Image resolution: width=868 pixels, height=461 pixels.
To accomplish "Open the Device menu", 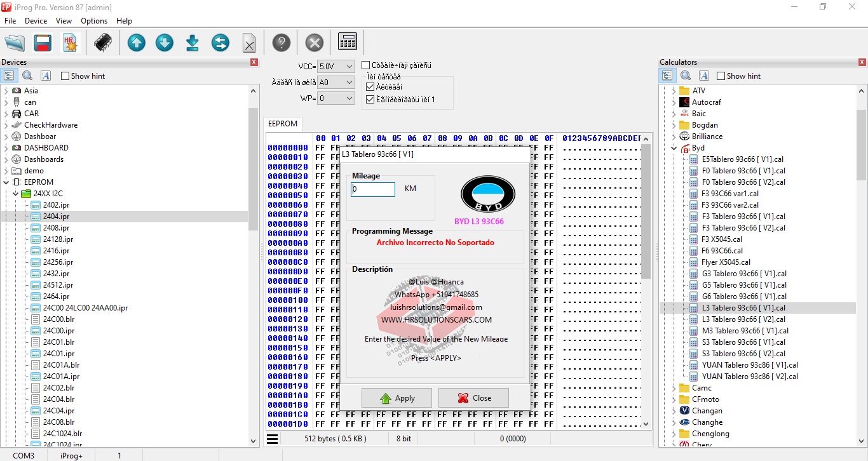I will [36, 21].
